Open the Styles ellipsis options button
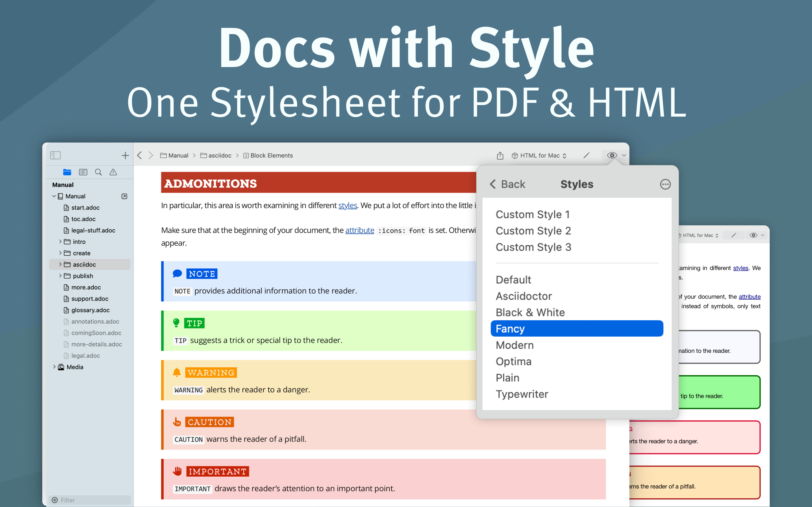Viewport: 812px width, 507px height. [665, 184]
